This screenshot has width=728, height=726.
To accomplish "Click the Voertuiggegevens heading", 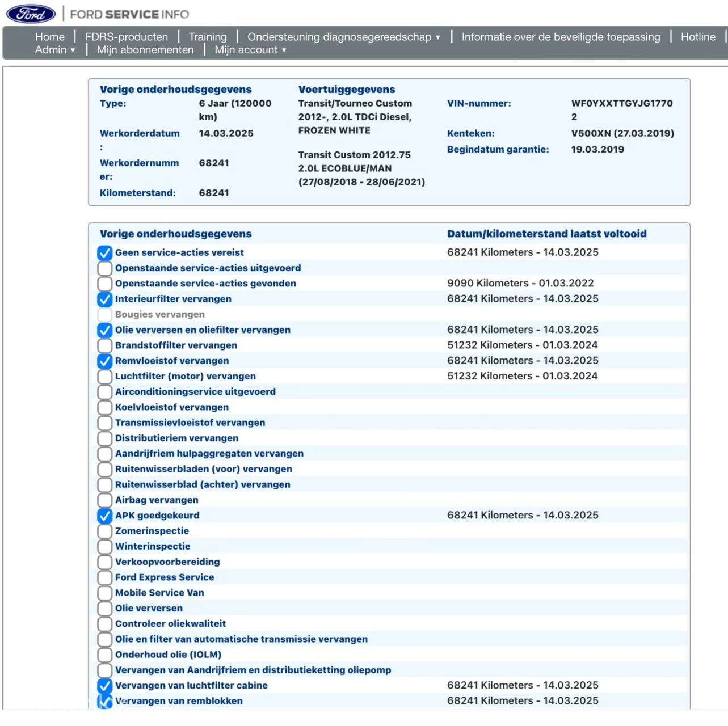I will pyautogui.click(x=347, y=89).
